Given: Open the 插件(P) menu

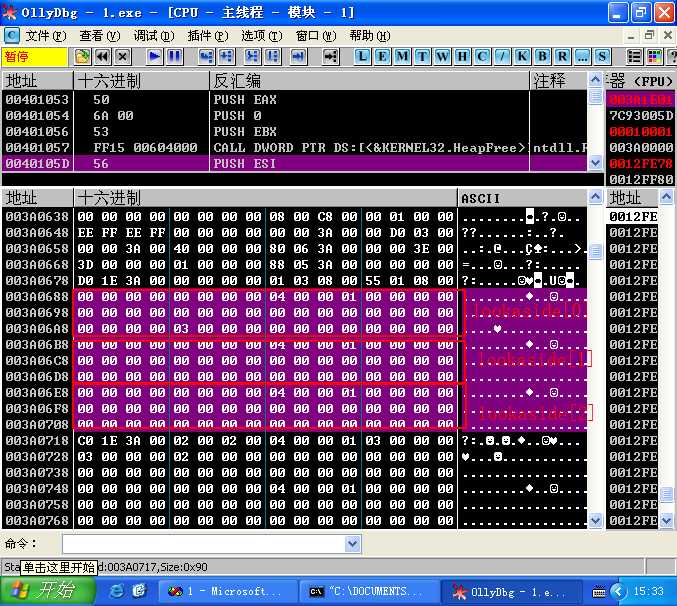Looking at the screenshot, I should 208,35.
